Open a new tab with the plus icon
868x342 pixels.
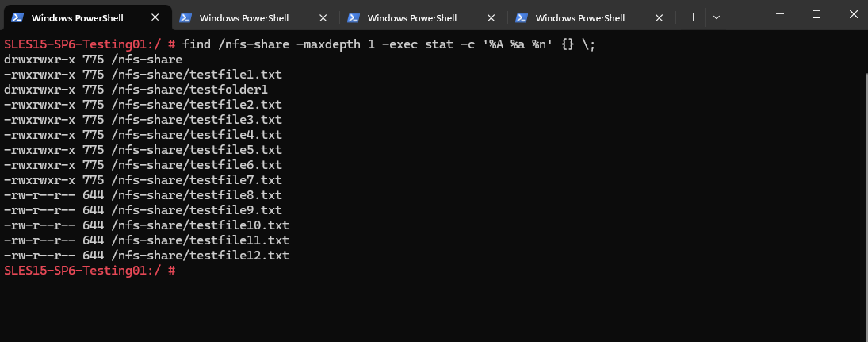693,17
